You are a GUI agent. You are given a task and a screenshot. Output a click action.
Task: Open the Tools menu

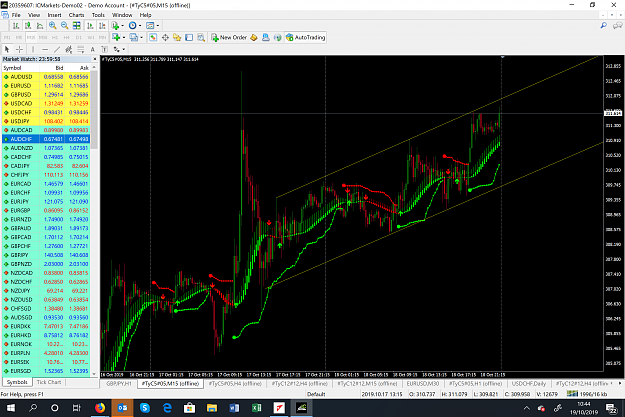[98, 15]
